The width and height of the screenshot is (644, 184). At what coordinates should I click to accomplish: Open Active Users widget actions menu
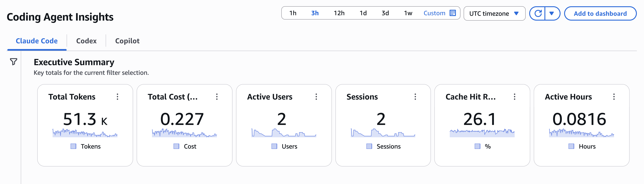pyautogui.click(x=316, y=97)
